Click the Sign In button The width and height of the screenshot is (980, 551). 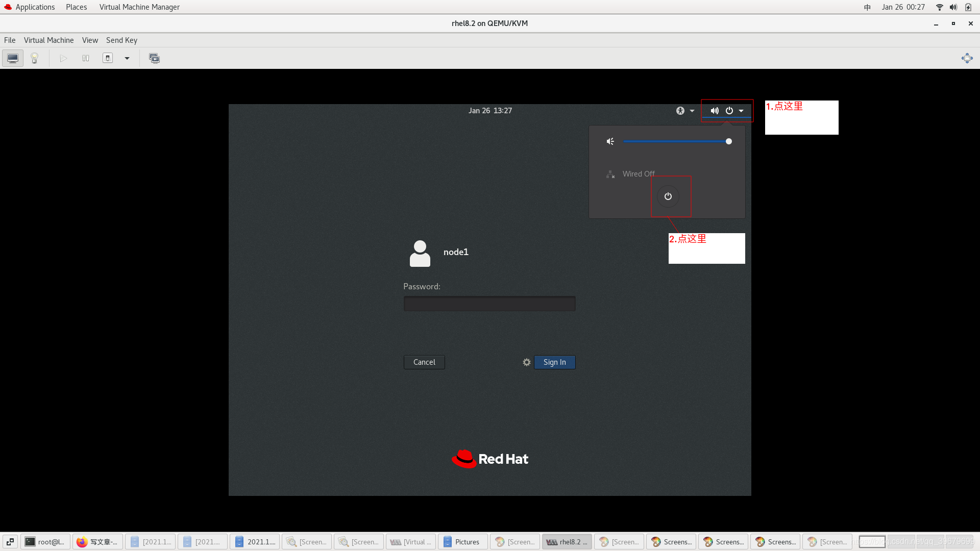(554, 362)
